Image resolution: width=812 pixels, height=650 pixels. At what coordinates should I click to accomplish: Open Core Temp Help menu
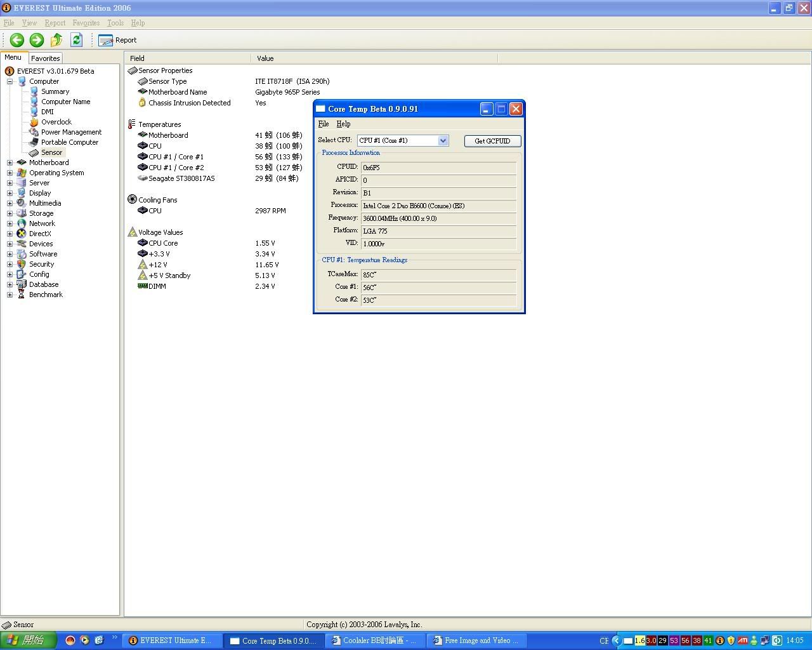343,124
